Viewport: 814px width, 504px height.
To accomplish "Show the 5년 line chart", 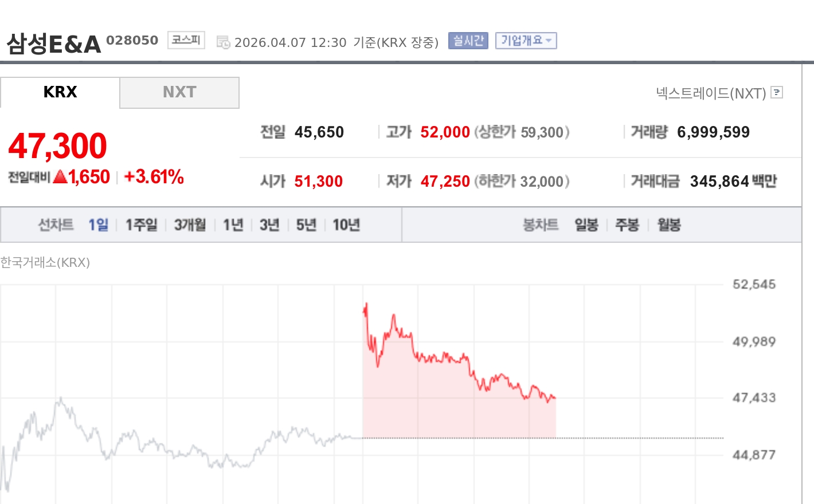I will tap(306, 225).
